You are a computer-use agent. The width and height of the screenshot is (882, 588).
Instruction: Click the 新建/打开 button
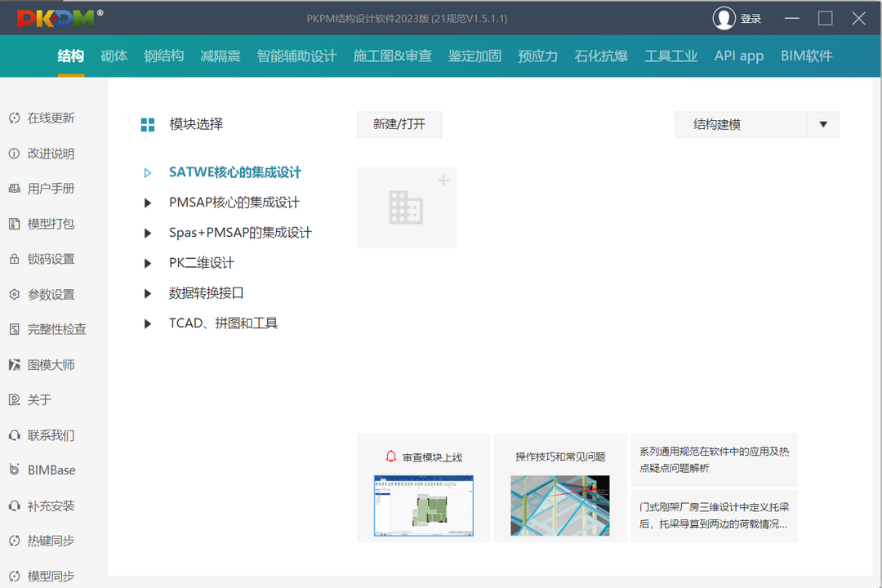click(399, 124)
